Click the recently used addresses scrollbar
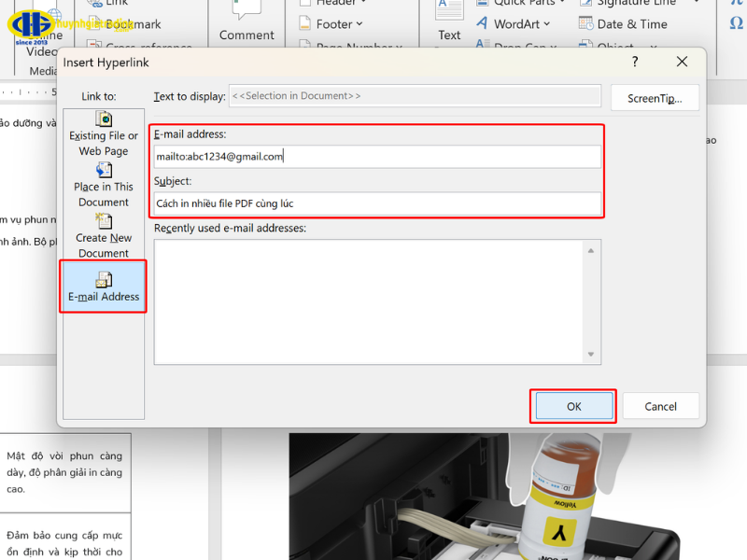Screen dimensions: 747x560 coord(590,299)
